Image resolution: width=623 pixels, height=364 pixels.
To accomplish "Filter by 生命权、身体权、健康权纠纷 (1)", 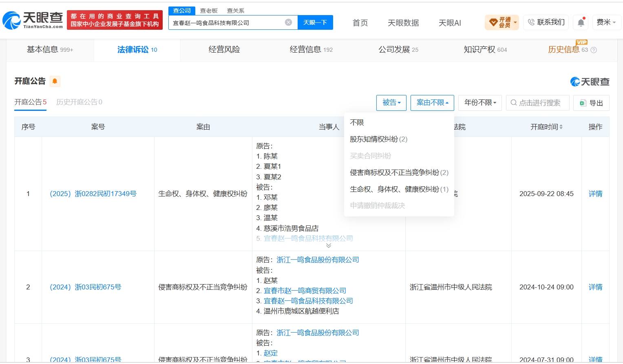I will point(399,189).
